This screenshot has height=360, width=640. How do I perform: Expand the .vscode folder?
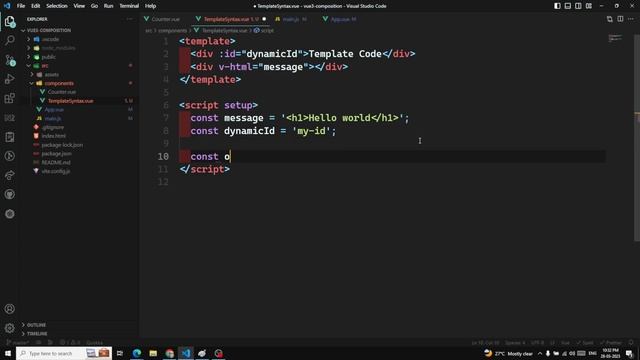pyautogui.click(x=50, y=39)
